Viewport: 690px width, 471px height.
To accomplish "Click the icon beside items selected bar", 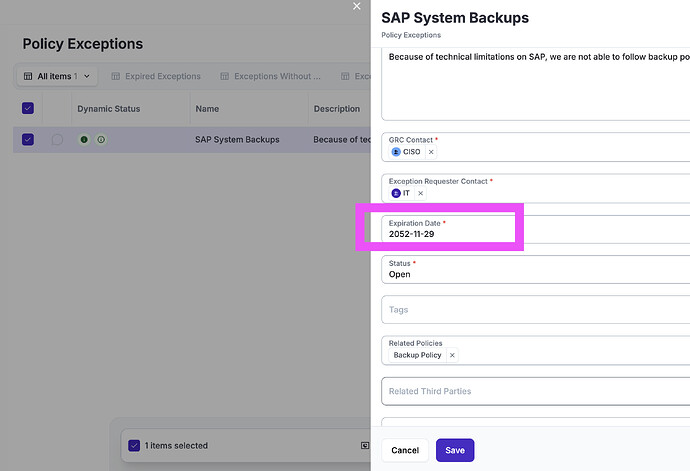I will [x=365, y=445].
